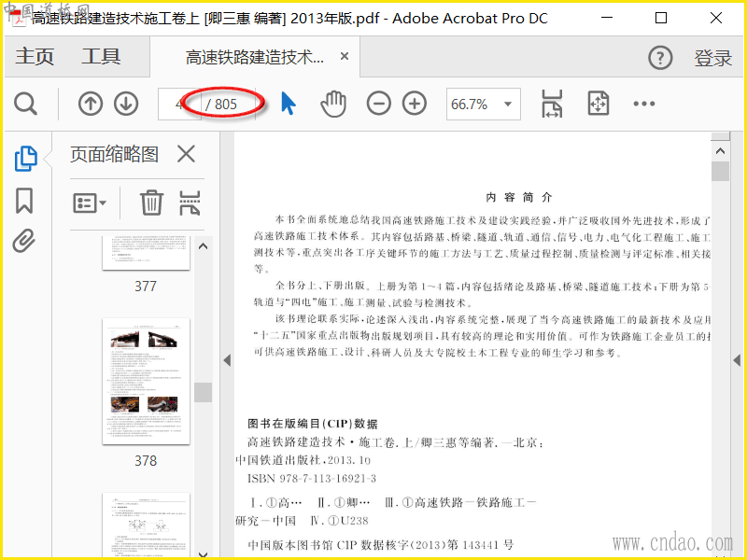Image resolution: width=747 pixels, height=560 pixels.
Task: Click the 中国铁道出版社,2013.10 text line
Action: pos(303,460)
